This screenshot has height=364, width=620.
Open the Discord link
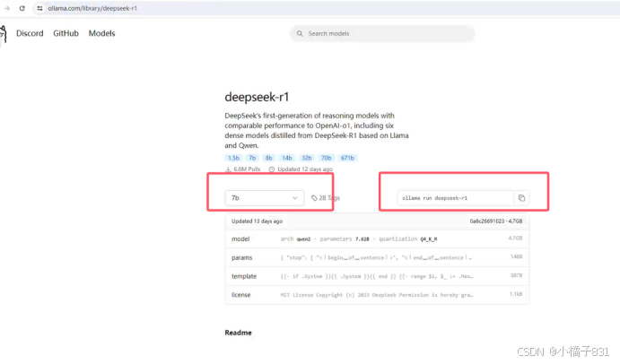[30, 33]
